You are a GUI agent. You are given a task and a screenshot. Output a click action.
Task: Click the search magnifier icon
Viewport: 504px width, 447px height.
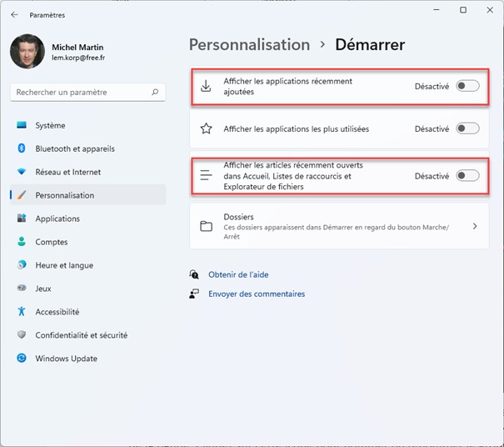pos(155,93)
